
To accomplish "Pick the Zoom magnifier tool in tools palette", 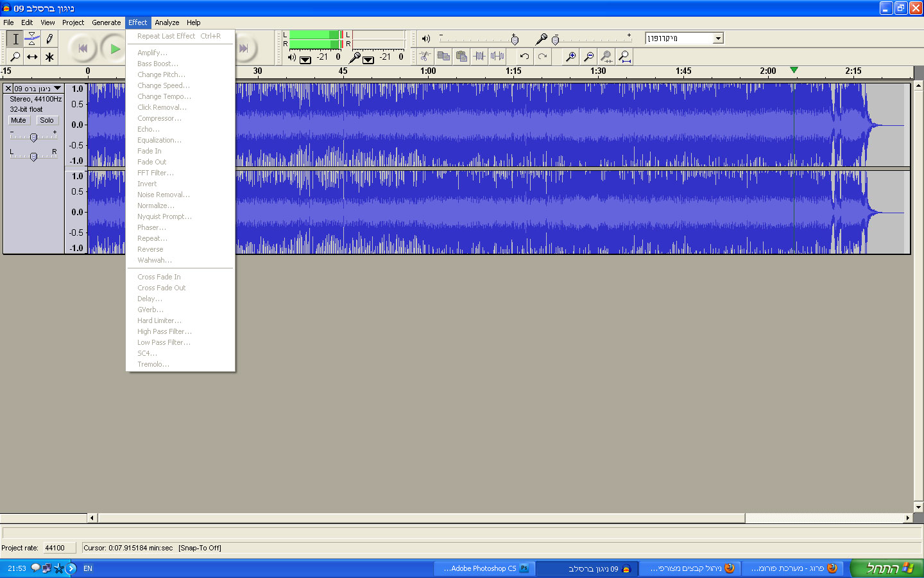I will tap(15, 57).
